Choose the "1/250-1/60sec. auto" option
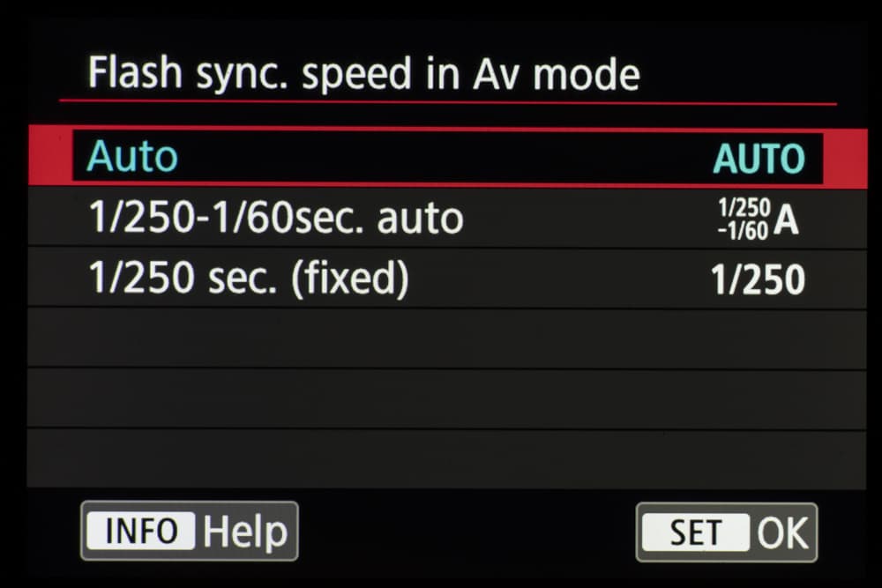 [x=276, y=217]
